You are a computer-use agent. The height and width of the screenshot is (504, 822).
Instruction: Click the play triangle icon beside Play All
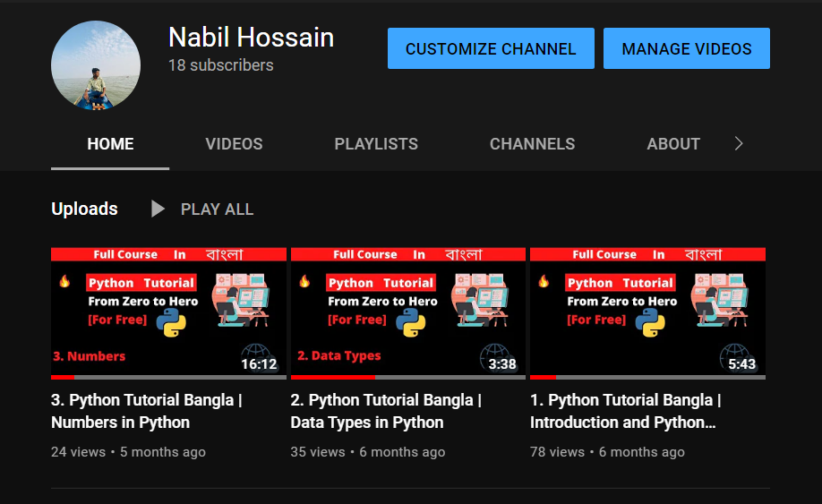point(158,209)
